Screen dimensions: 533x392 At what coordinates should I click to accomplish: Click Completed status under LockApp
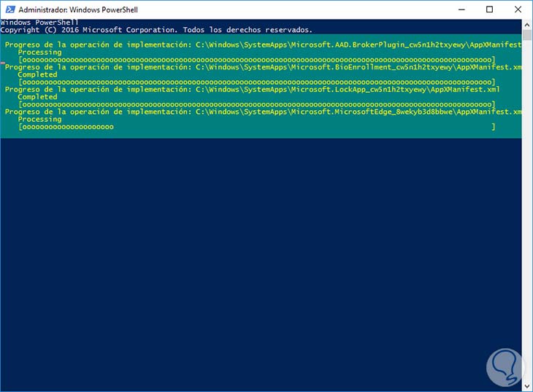pos(37,97)
